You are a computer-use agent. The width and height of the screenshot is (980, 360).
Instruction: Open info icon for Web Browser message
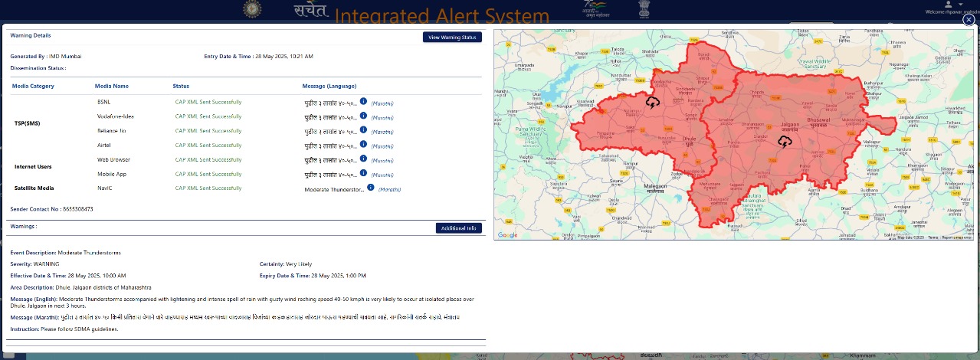(364, 159)
